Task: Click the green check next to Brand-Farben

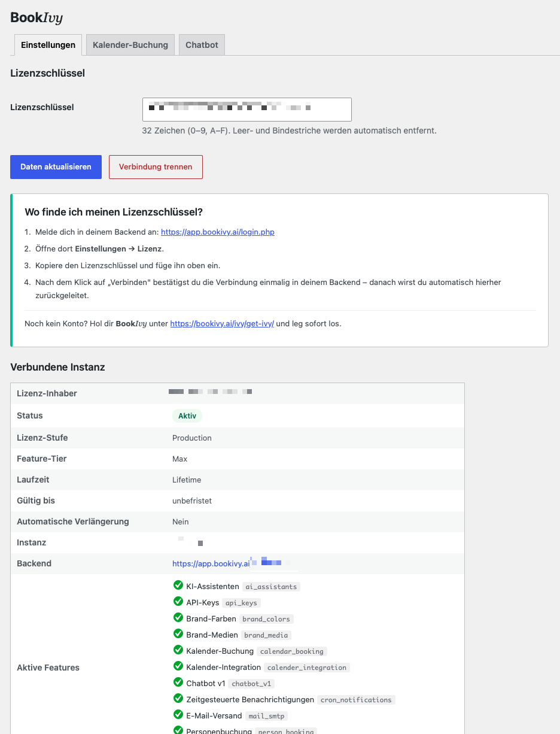Action: [178, 618]
